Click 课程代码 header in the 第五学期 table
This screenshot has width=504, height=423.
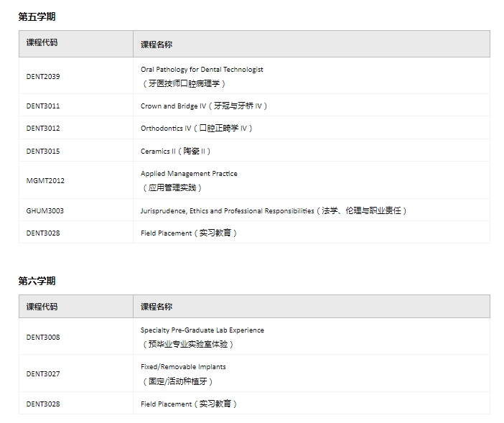(42, 43)
